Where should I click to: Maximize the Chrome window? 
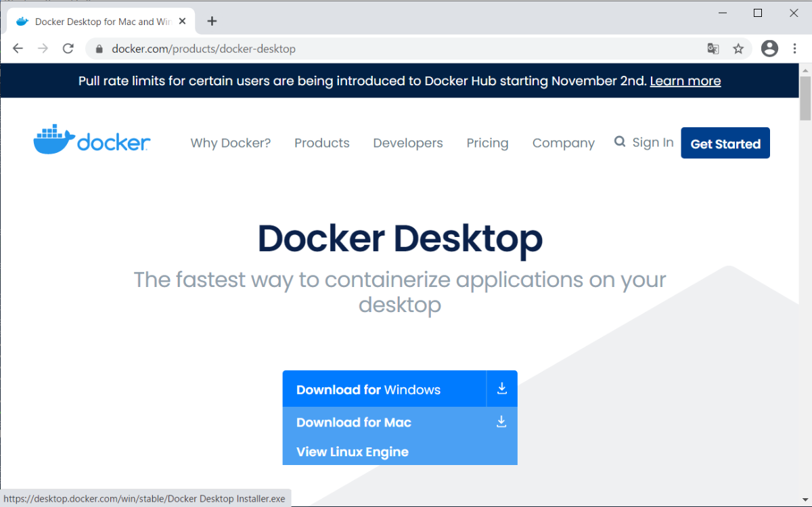(758, 13)
